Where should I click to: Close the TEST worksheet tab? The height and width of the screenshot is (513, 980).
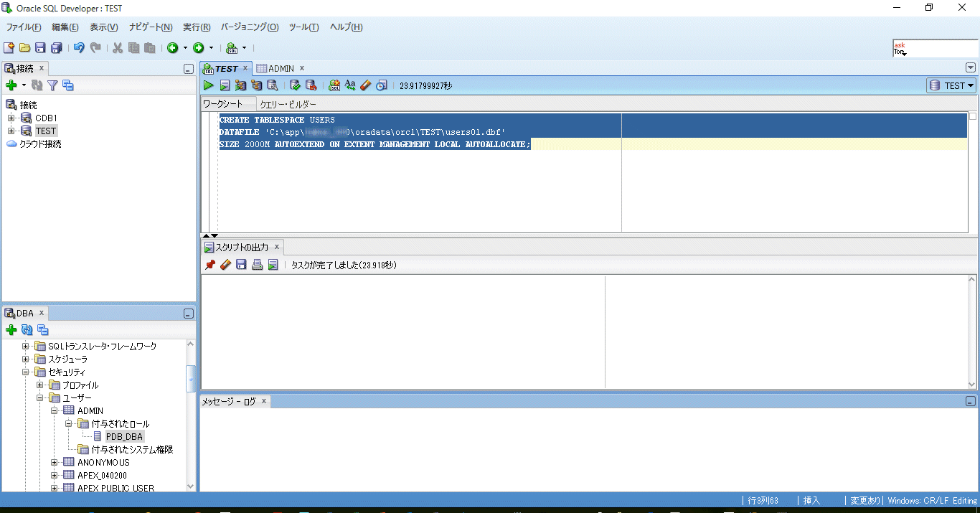(245, 68)
